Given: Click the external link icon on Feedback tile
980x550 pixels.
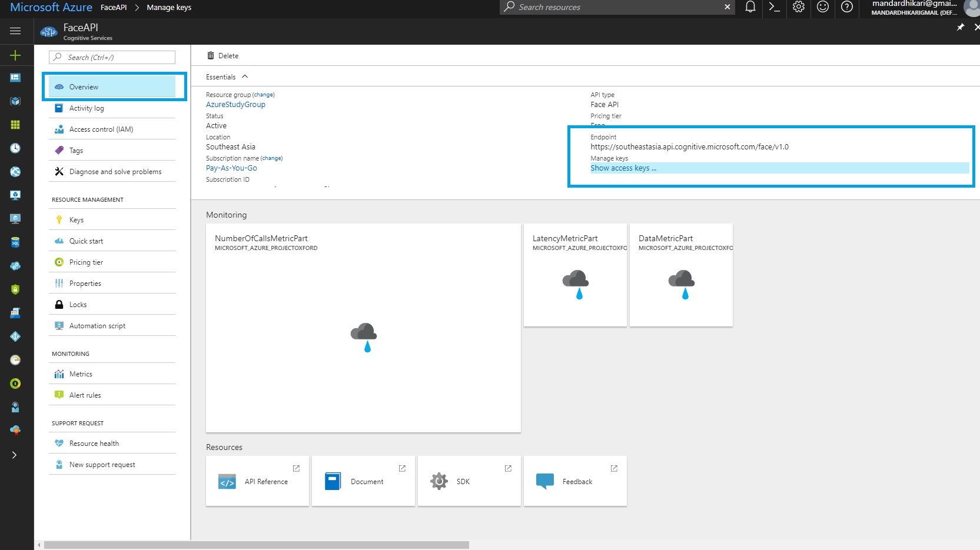Looking at the screenshot, I should pyautogui.click(x=614, y=468).
